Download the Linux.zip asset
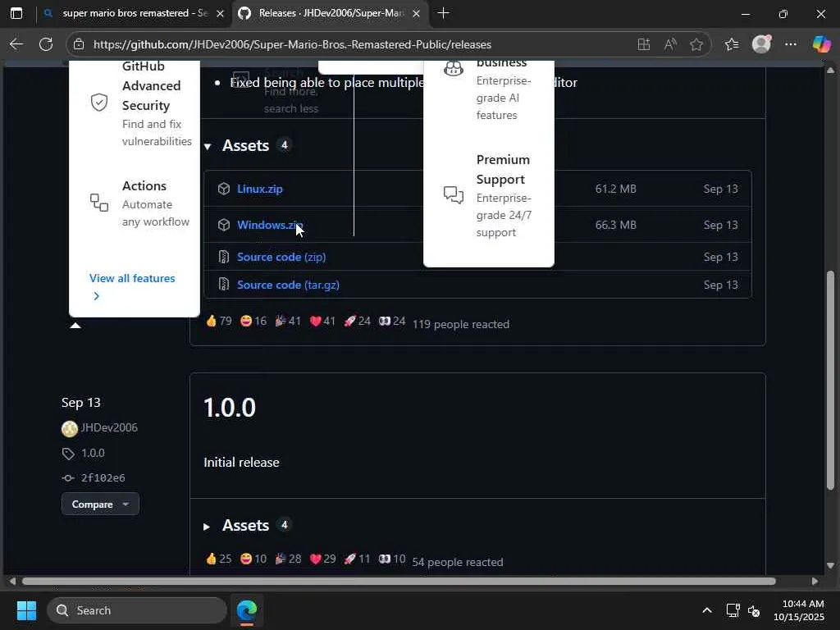The image size is (840, 630). (x=260, y=189)
